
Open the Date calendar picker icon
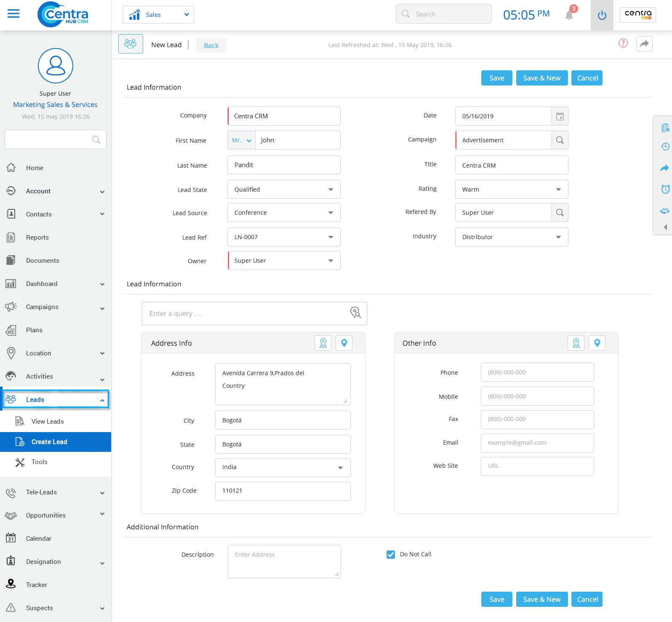pyautogui.click(x=560, y=116)
